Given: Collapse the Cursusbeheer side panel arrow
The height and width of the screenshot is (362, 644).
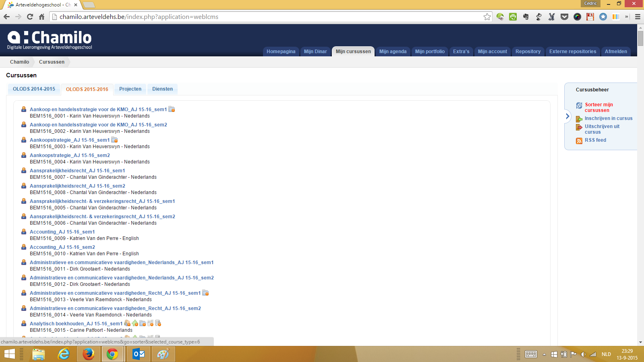Looking at the screenshot, I should [x=567, y=116].
